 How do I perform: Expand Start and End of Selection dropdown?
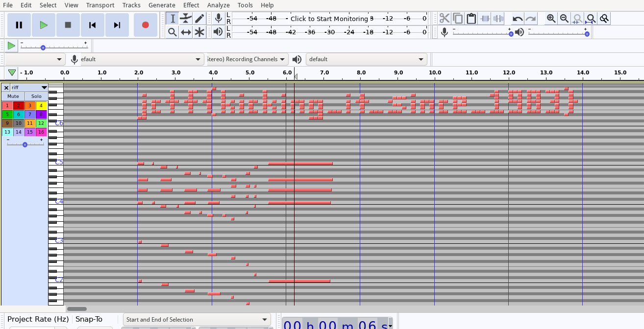(x=197, y=320)
